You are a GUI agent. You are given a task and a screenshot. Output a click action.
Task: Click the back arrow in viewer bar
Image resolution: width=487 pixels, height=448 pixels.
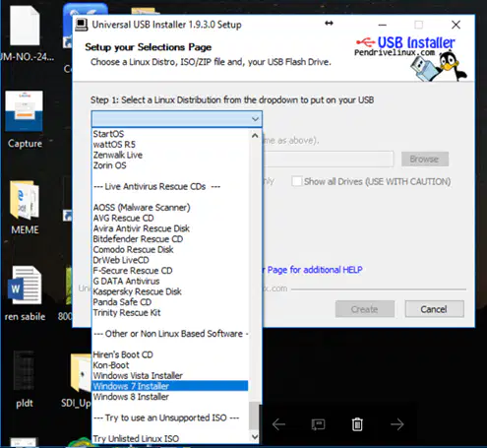point(278,424)
